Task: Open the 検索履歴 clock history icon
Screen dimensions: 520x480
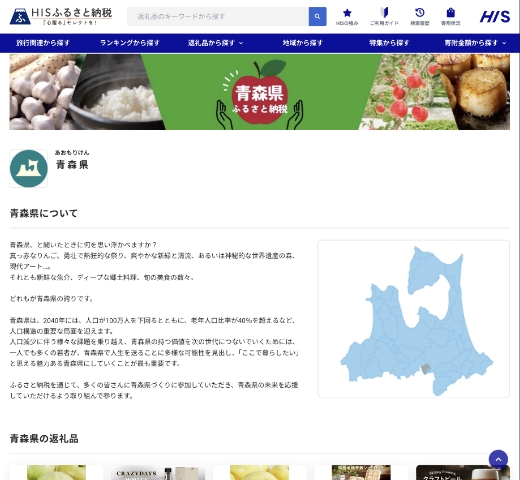Action: pyautogui.click(x=420, y=17)
